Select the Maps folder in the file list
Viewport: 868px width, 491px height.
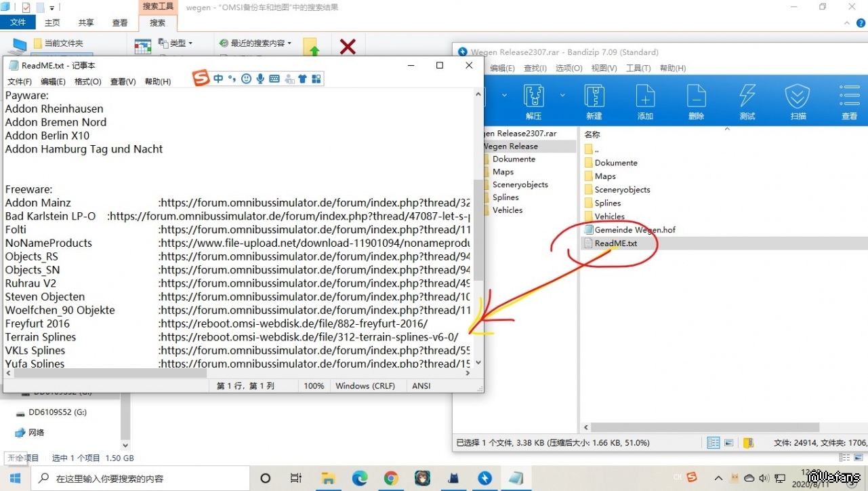pos(605,176)
